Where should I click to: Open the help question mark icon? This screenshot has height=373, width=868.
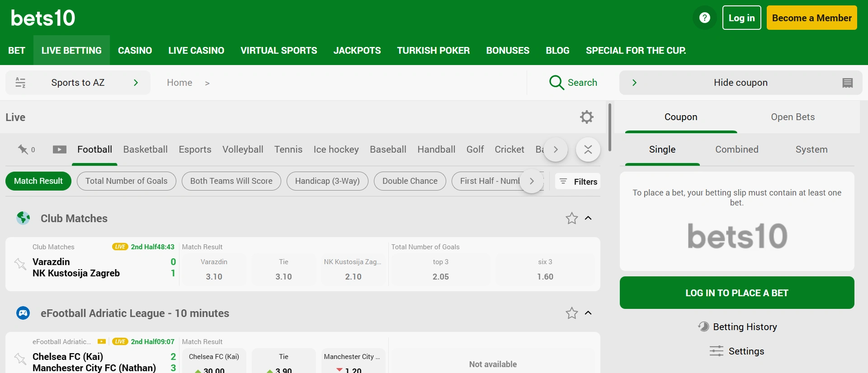(x=704, y=18)
